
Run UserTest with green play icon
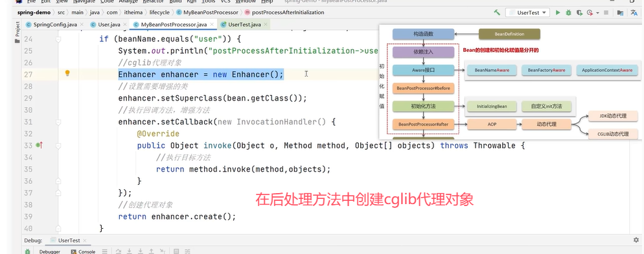coord(558,13)
